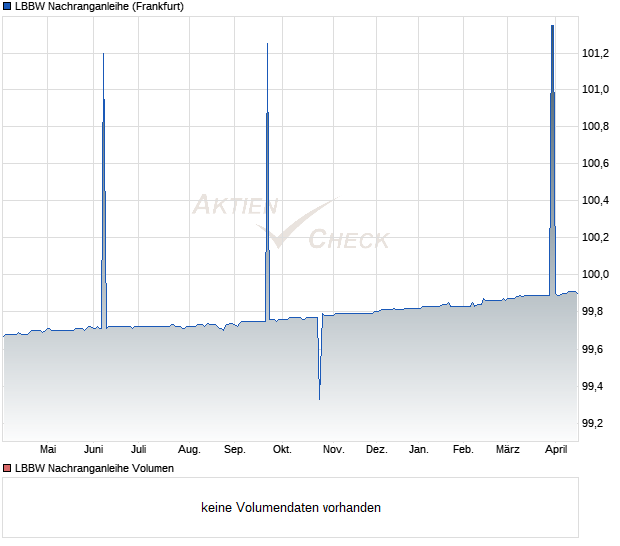The height and width of the screenshot is (546, 620).
Task: Click the late-September price spike peak
Action: coord(268,44)
